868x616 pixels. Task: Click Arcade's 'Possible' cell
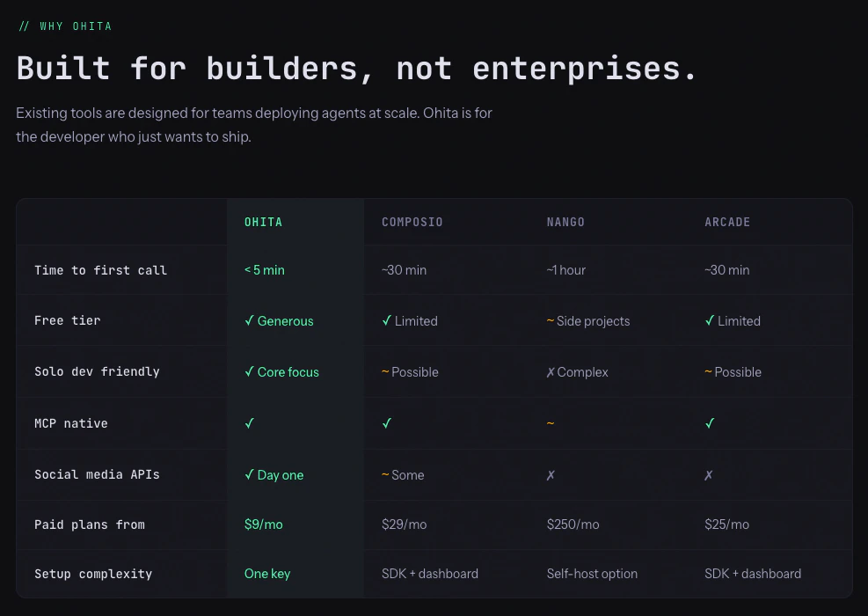(x=733, y=372)
